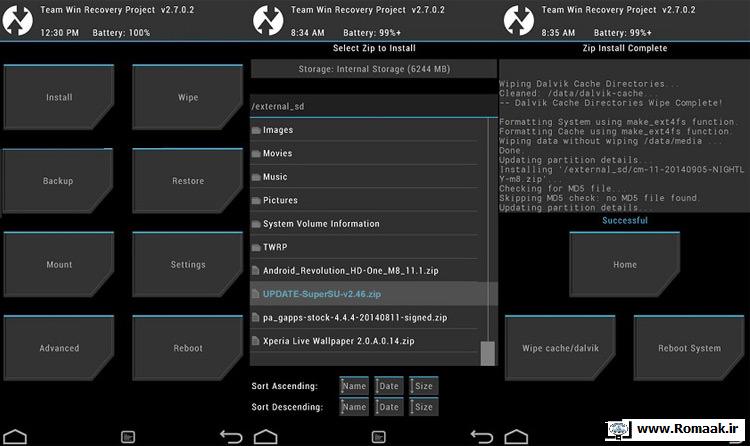Sort descending by Date

point(388,407)
